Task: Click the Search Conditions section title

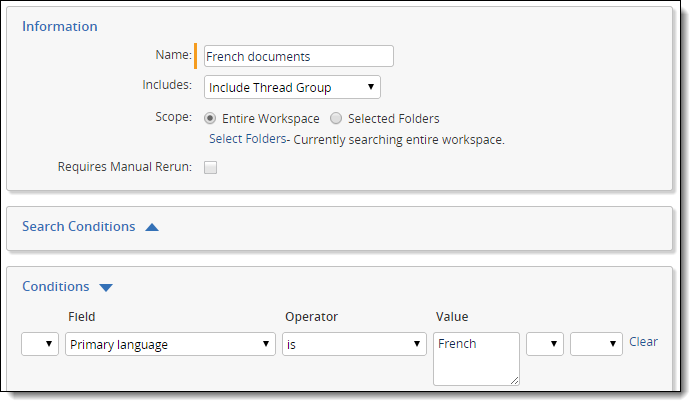Action: click(x=78, y=226)
